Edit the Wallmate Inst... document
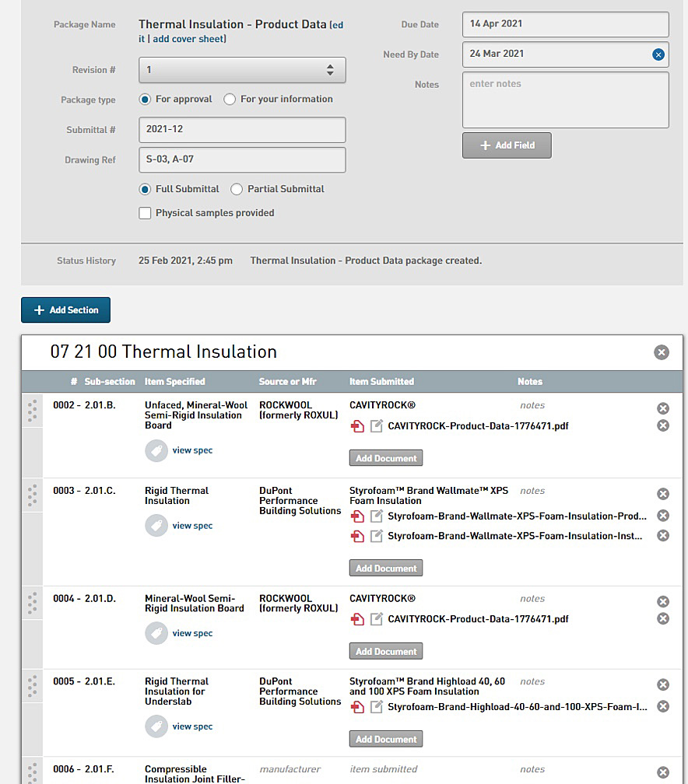This screenshot has width=688, height=784. point(376,536)
